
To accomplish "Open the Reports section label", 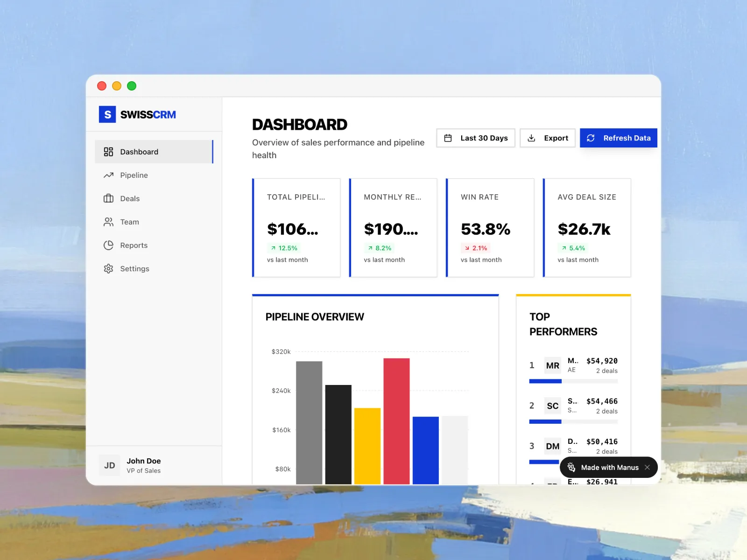I will (134, 245).
